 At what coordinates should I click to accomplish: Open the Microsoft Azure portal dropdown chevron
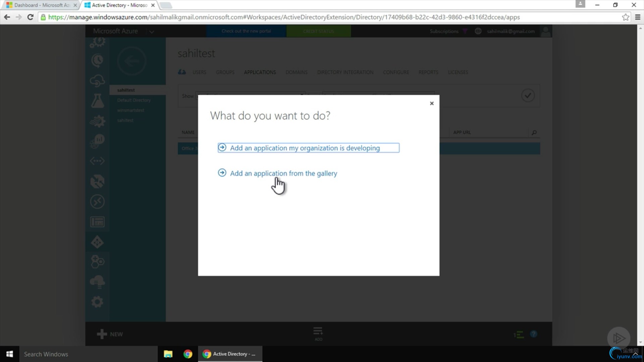tap(152, 32)
